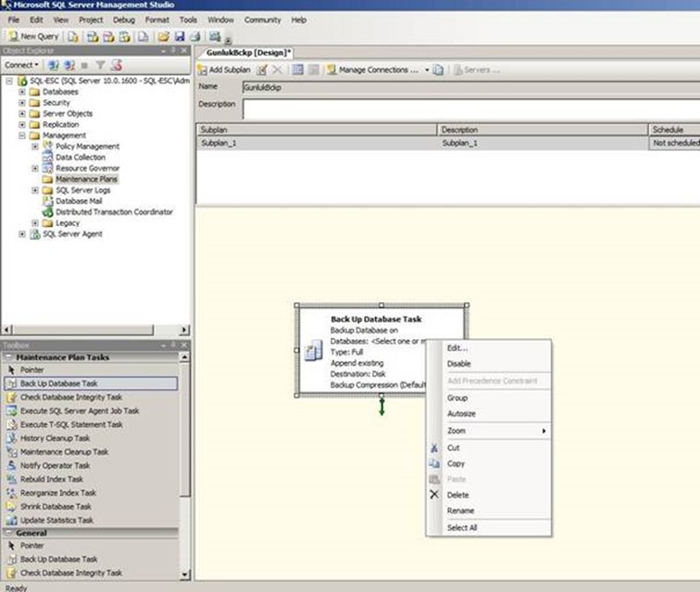Viewport: 700px width, 592px height.
Task: Collapse the Maintenance Plan Tasks toolbox section
Action: click(9, 357)
